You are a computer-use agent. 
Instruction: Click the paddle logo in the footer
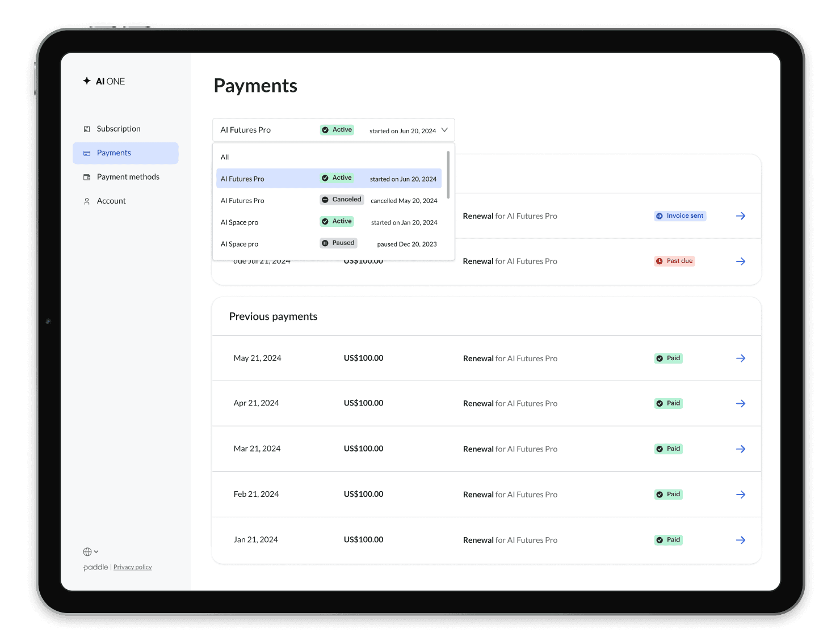tap(95, 567)
